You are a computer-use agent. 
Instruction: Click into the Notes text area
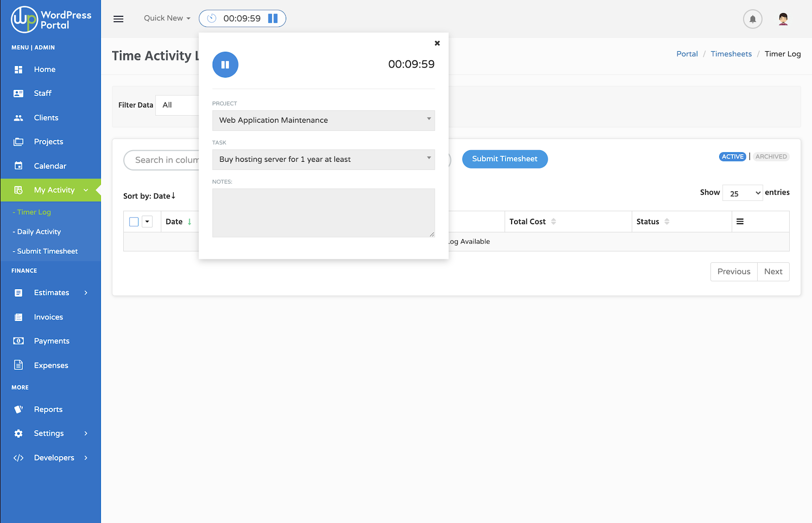323,213
